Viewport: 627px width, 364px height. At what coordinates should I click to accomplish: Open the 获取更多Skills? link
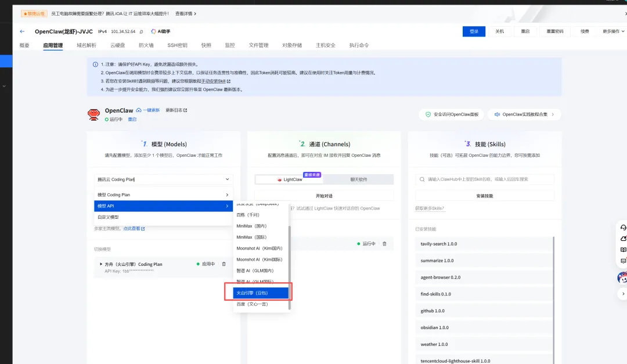tap(430, 208)
